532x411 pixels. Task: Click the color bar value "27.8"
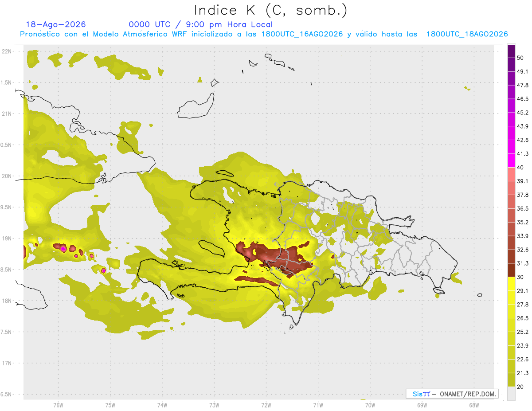click(523, 304)
